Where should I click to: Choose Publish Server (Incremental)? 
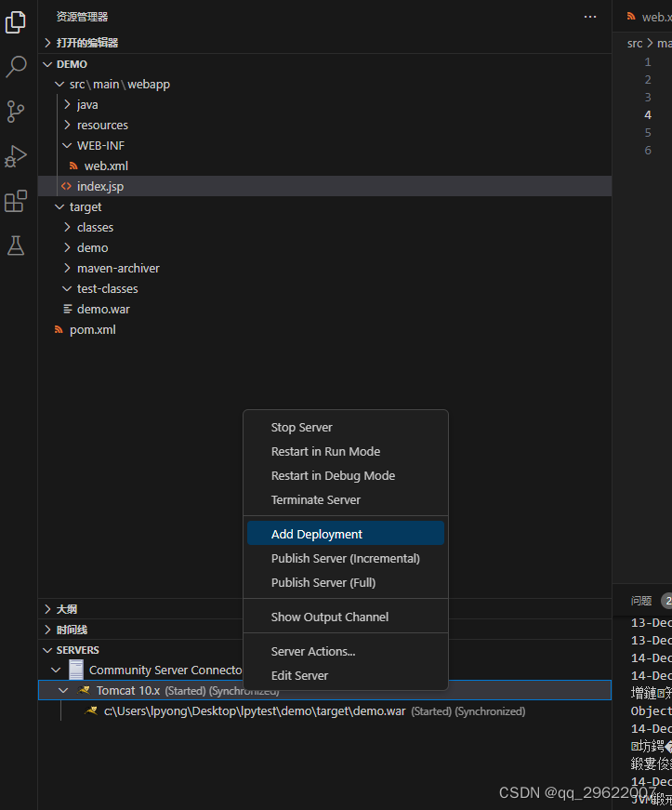[346, 558]
